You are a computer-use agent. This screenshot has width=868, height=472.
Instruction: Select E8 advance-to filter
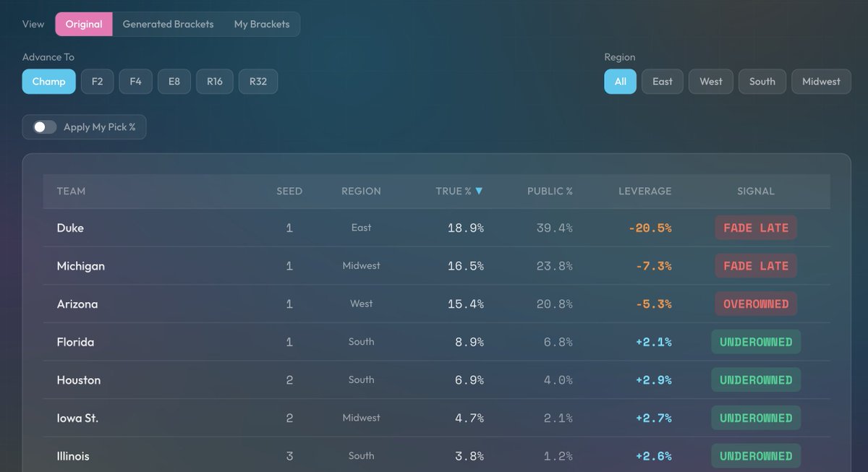[174, 82]
